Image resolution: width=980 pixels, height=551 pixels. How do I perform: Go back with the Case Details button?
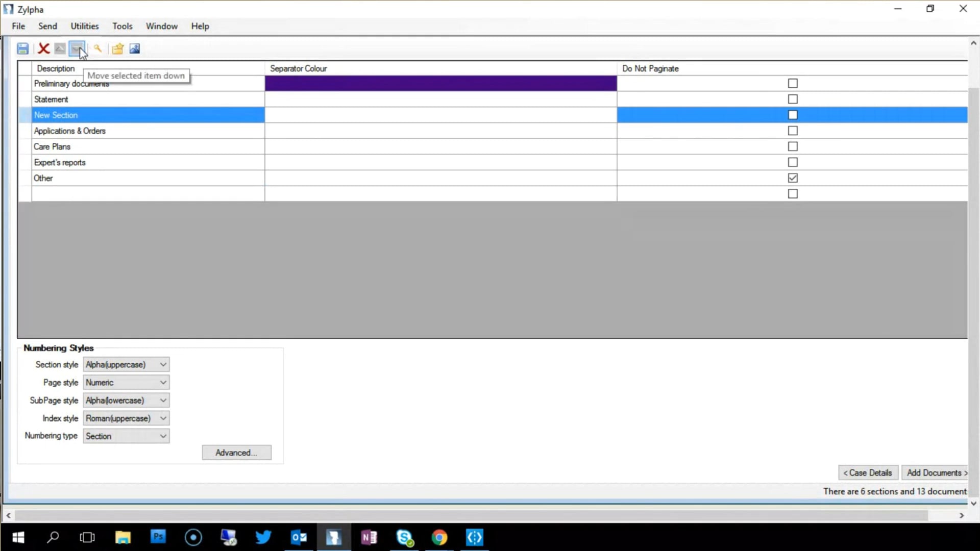[x=868, y=473]
